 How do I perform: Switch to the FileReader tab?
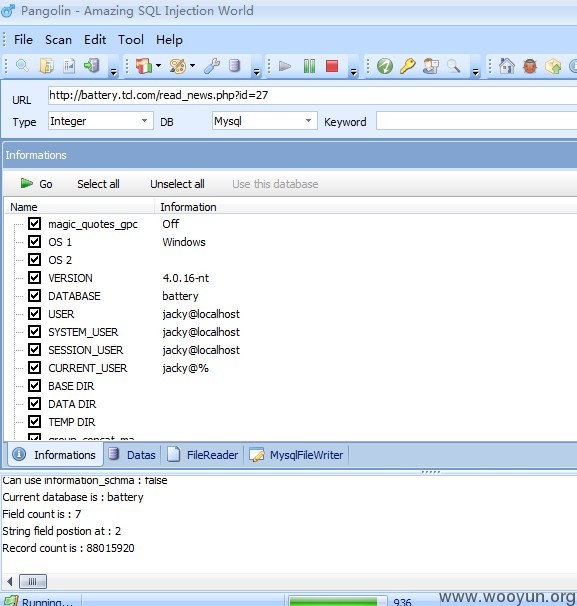point(203,454)
